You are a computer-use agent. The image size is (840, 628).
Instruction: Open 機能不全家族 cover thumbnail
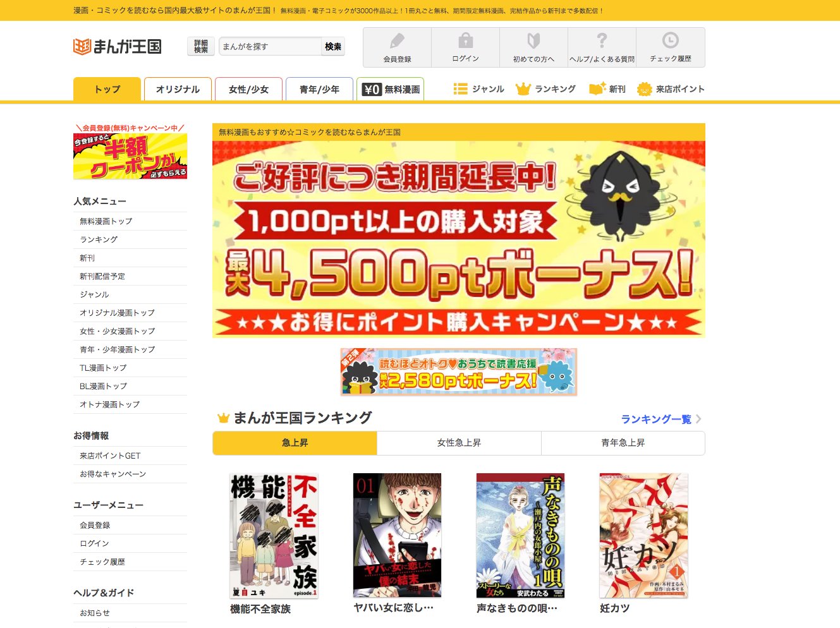(x=274, y=536)
